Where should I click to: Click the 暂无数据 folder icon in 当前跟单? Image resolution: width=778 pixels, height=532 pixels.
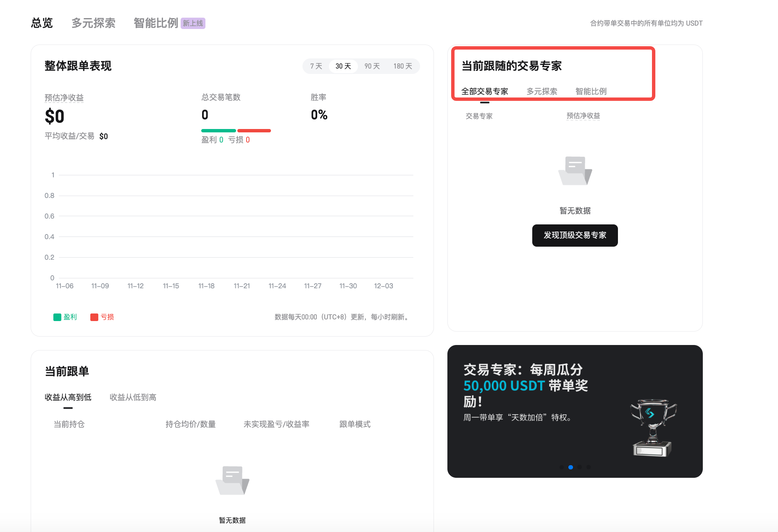232,480
